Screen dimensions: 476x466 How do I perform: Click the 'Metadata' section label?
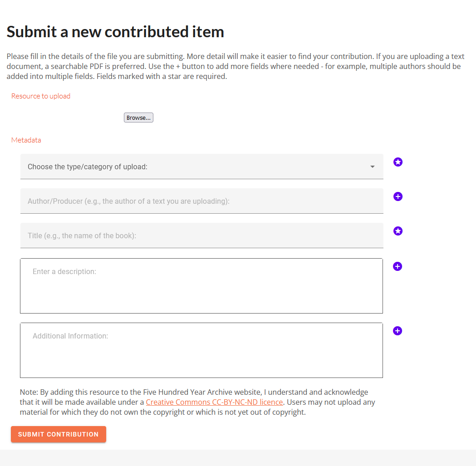click(26, 140)
